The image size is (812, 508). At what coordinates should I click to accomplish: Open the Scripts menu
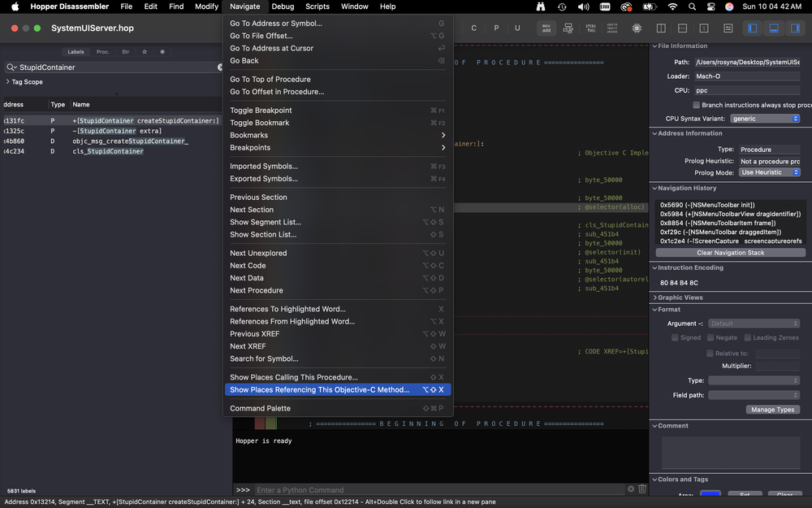click(317, 7)
